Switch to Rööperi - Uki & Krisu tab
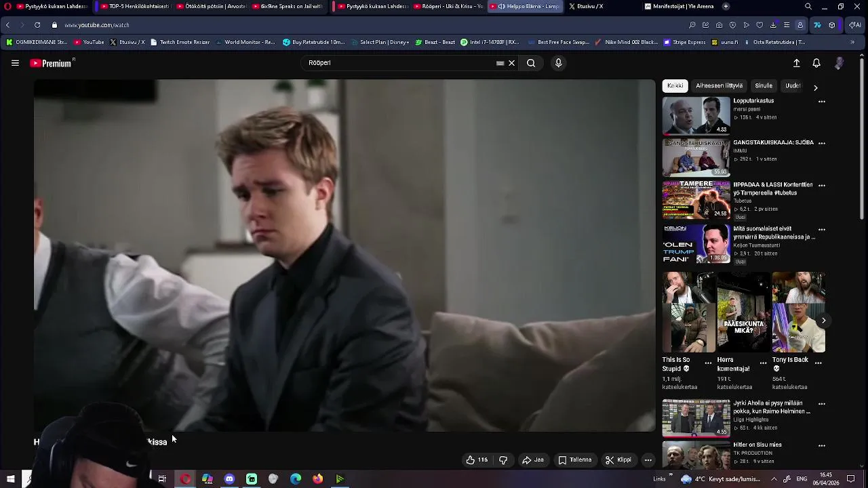868x488 pixels. coord(448,6)
